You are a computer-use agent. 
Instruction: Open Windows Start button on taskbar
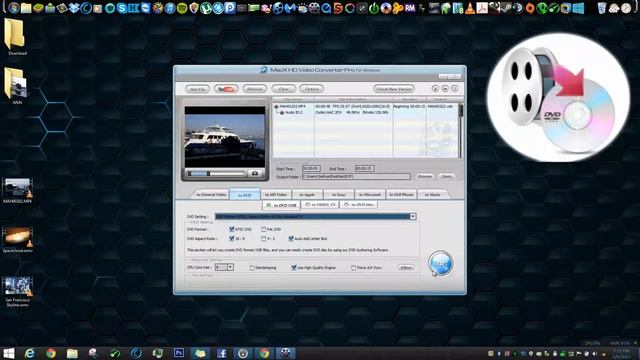tap(8, 353)
